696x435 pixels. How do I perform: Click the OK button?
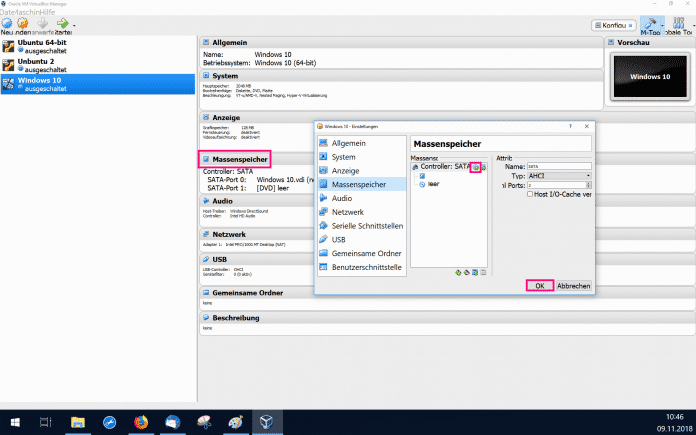click(x=539, y=285)
